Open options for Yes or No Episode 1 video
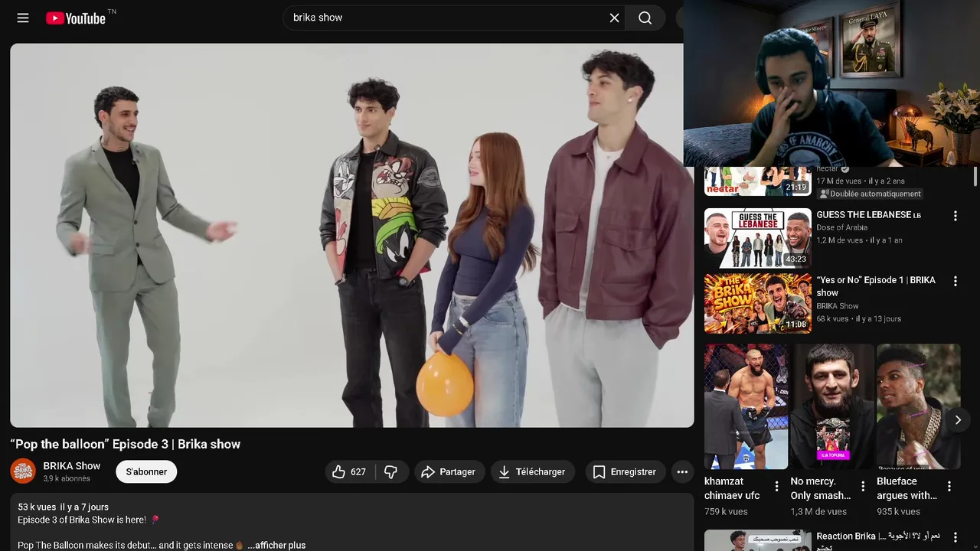The height and width of the screenshot is (551, 980). tap(955, 282)
